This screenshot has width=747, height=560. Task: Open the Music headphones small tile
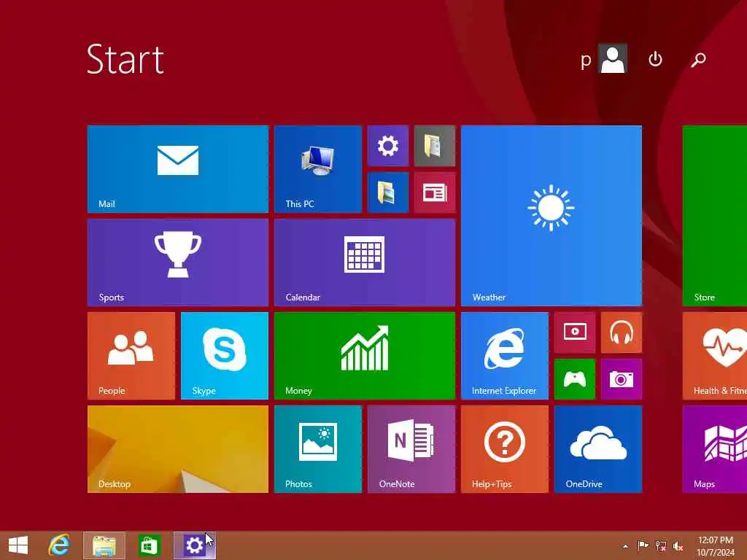622,332
